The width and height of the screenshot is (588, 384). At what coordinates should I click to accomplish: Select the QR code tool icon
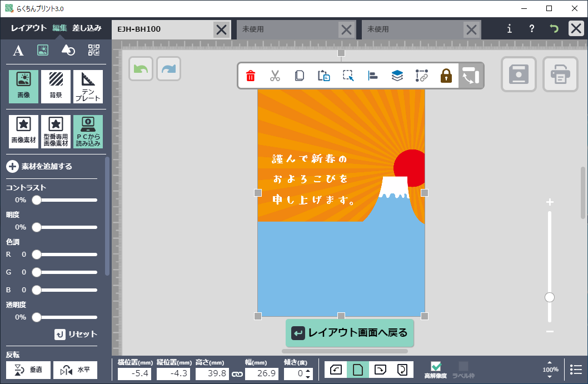point(94,50)
